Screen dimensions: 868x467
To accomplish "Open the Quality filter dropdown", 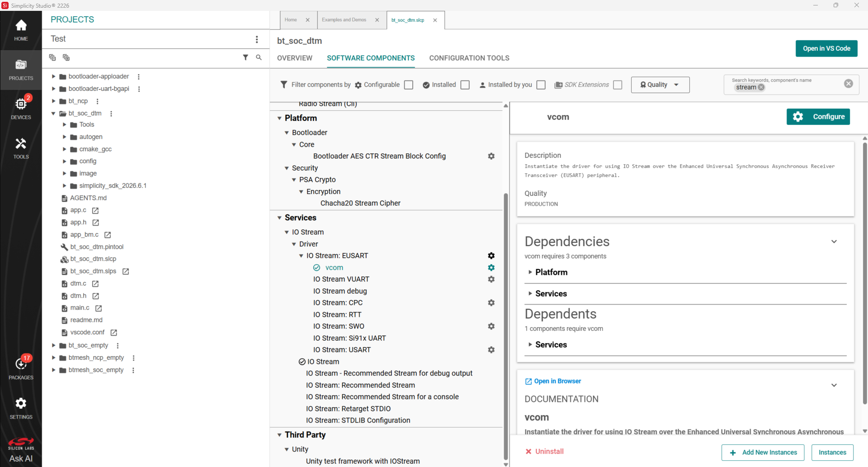I will 660,85.
